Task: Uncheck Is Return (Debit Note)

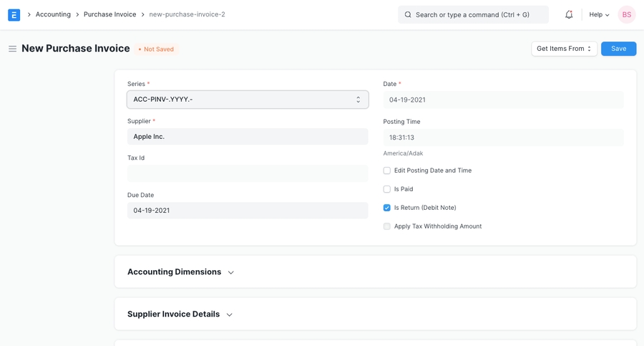Action: coord(387,208)
